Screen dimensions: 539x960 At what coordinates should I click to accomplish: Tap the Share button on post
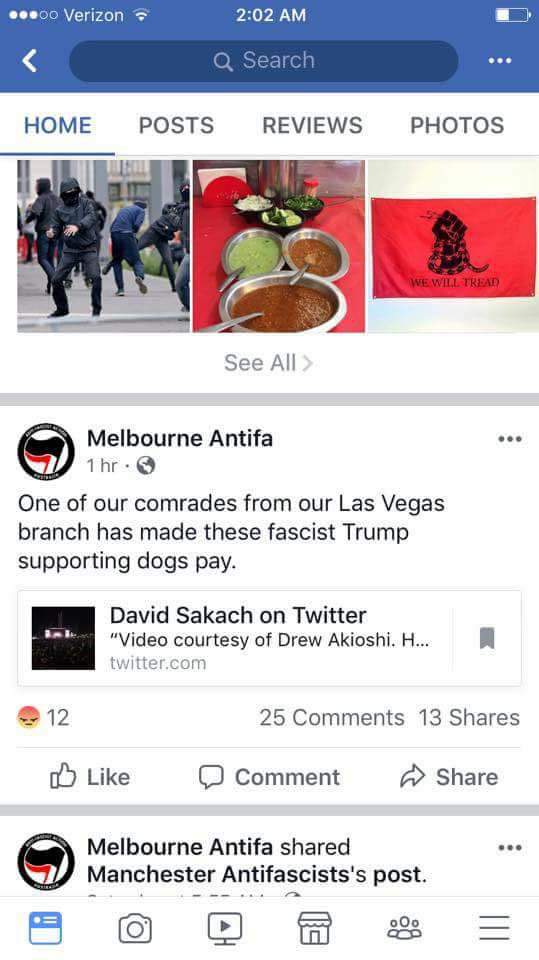pos(449,777)
